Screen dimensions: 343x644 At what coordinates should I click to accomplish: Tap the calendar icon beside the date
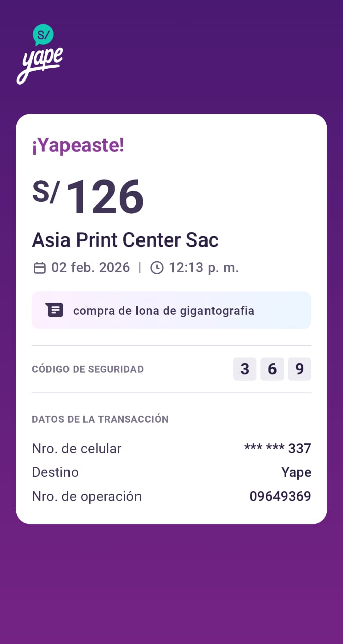coord(39,268)
